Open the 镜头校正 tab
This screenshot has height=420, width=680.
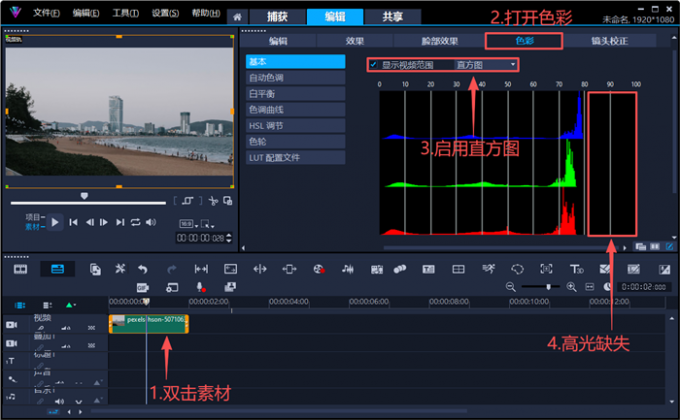pos(610,41)
